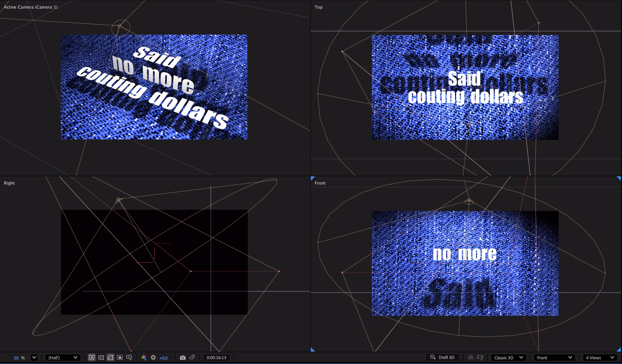Viewport: 622px width, 364px height.
Task: Click the black composition frame in Right view
Action: [x=154, y=262]
